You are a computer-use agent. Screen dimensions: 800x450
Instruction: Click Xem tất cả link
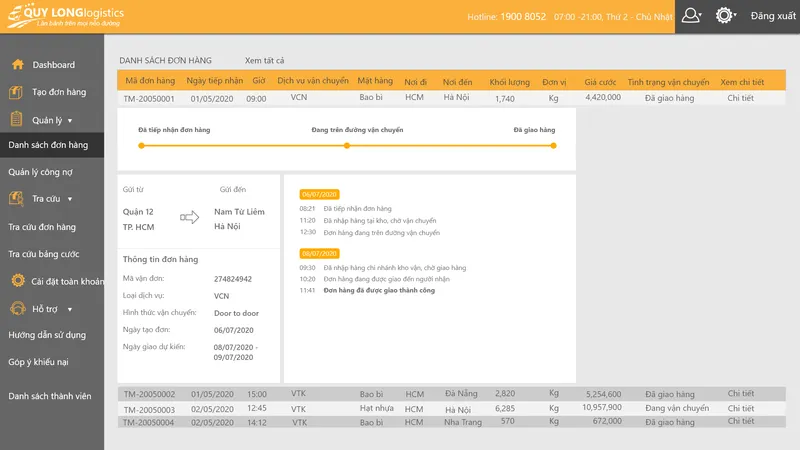(264, 60)
